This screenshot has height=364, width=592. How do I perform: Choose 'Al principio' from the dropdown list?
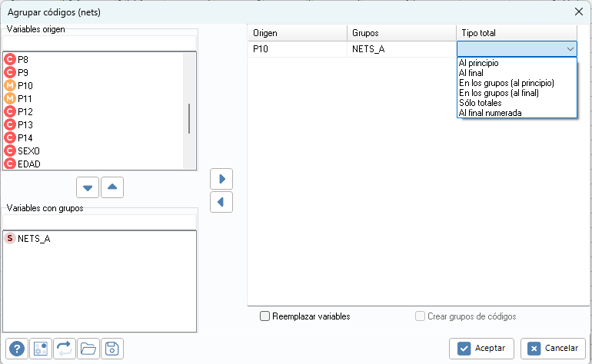coord(478,64)
